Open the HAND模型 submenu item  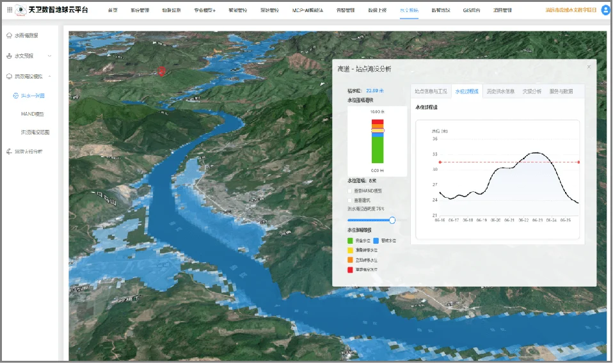click(x=32, y=115)
